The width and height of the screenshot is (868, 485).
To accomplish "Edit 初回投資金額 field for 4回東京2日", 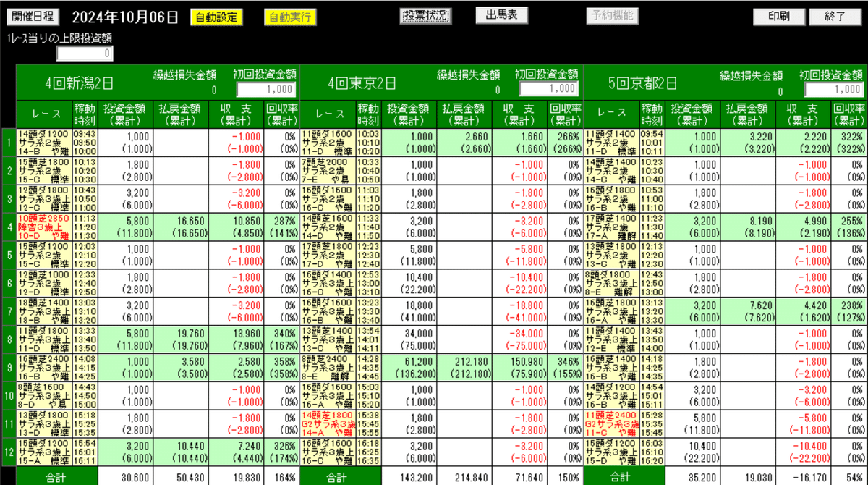I will point(549,89).
